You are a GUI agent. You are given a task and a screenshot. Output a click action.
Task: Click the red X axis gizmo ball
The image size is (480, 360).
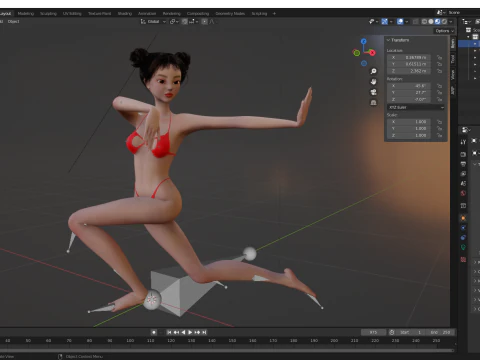pos(372,53)
